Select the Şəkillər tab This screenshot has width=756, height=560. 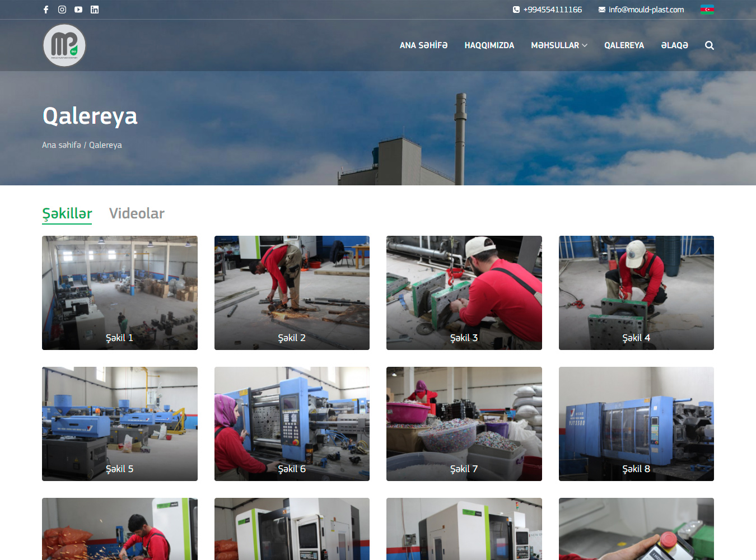(x=67, y=213)
